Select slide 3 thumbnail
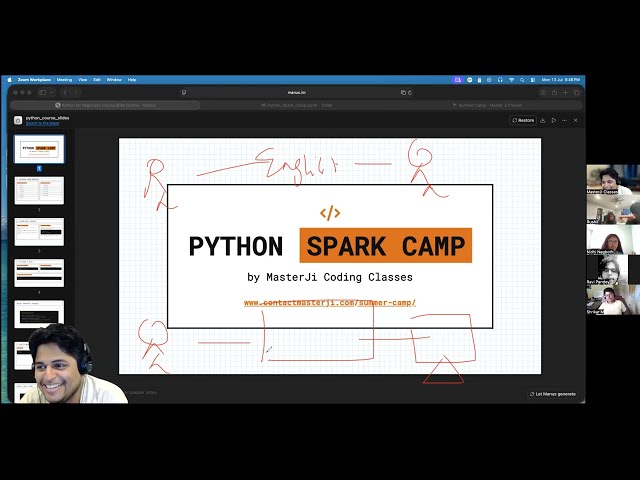The width and height of the screenshot is (640, 480). tap(39, 232)
